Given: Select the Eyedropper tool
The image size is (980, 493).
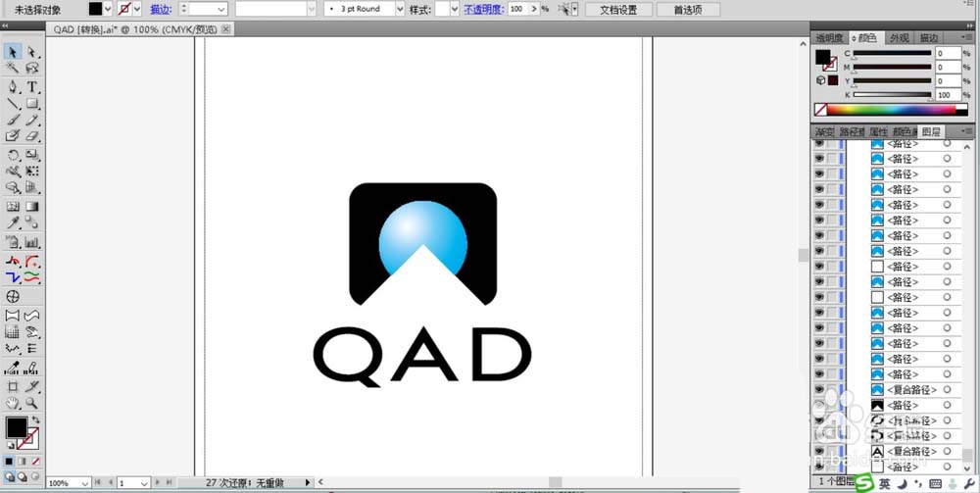Looking at the screenshot, I should 13,222.
